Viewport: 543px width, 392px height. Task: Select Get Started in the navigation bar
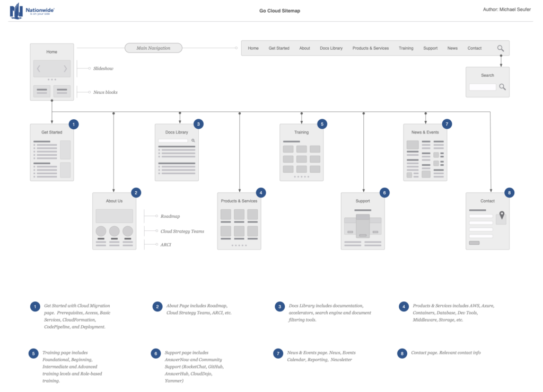coord(279,48)
